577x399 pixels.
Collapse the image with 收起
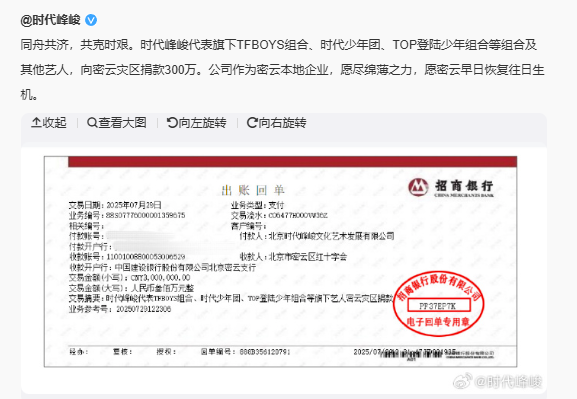coord(49,123)
